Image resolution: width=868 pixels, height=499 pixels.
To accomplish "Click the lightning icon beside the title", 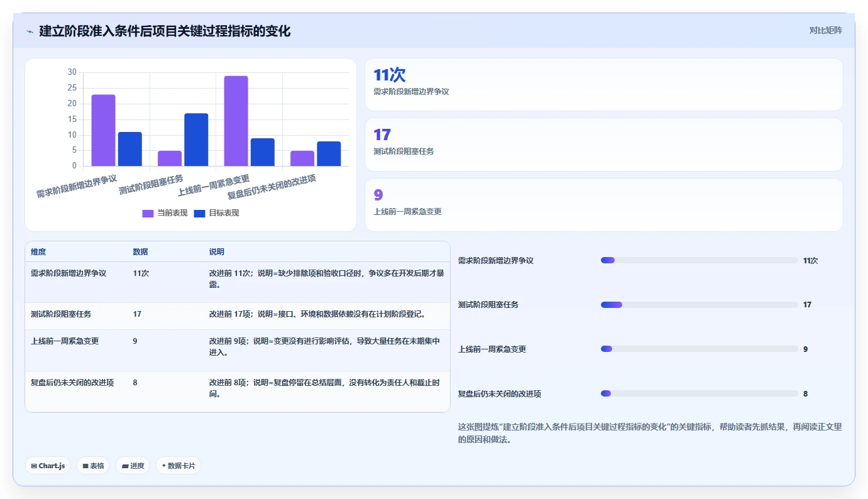I will 30,31.
